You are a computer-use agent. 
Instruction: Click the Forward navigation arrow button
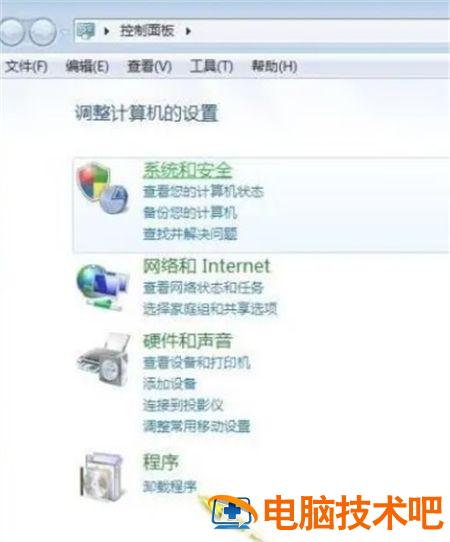point(42,32)
